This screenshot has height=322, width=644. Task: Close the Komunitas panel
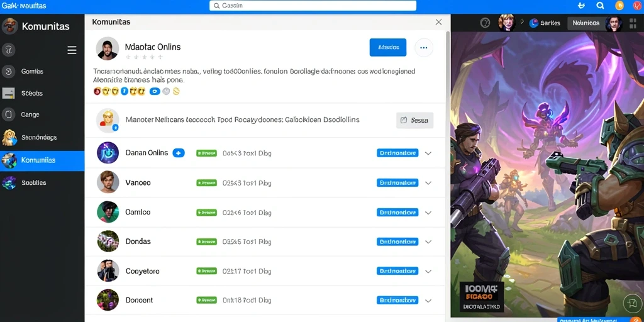click(x=438, y=22)
